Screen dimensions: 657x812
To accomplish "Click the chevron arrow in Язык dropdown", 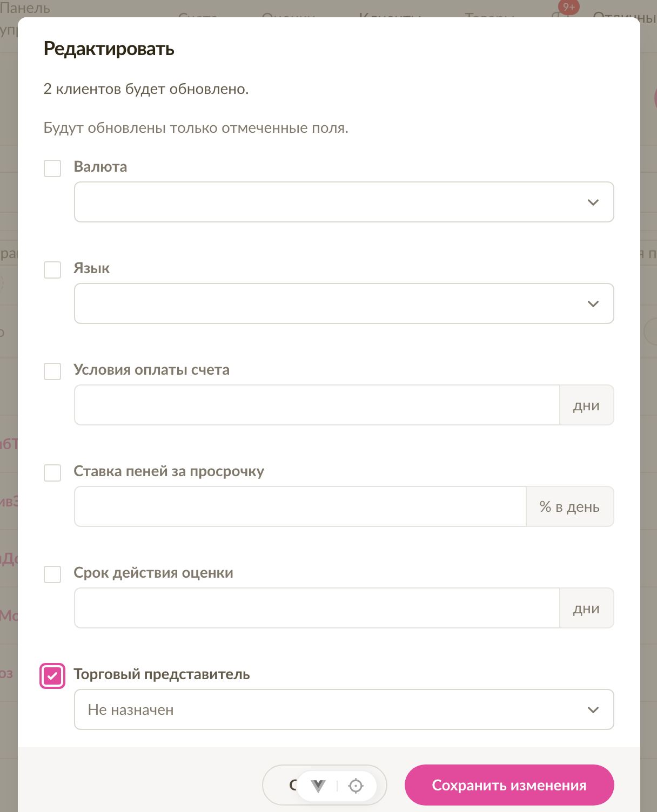I will point(593,304).
